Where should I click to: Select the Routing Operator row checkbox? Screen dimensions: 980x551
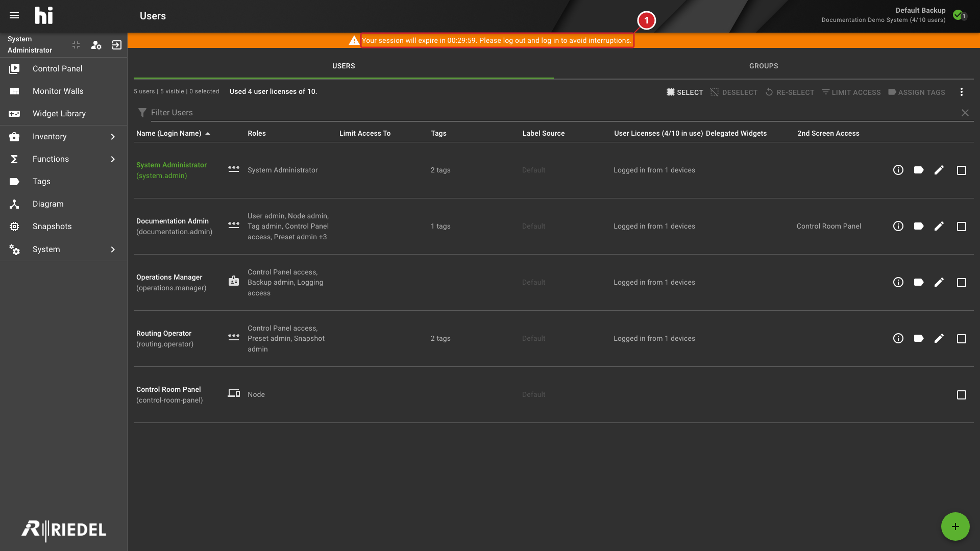click(962, 339)
